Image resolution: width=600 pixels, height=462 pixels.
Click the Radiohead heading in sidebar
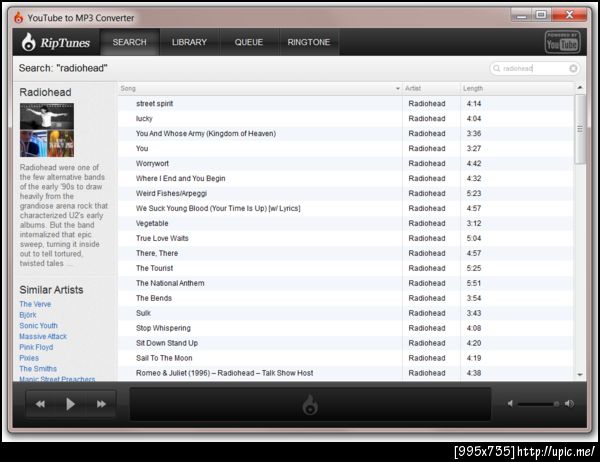[x=45, y=92]
